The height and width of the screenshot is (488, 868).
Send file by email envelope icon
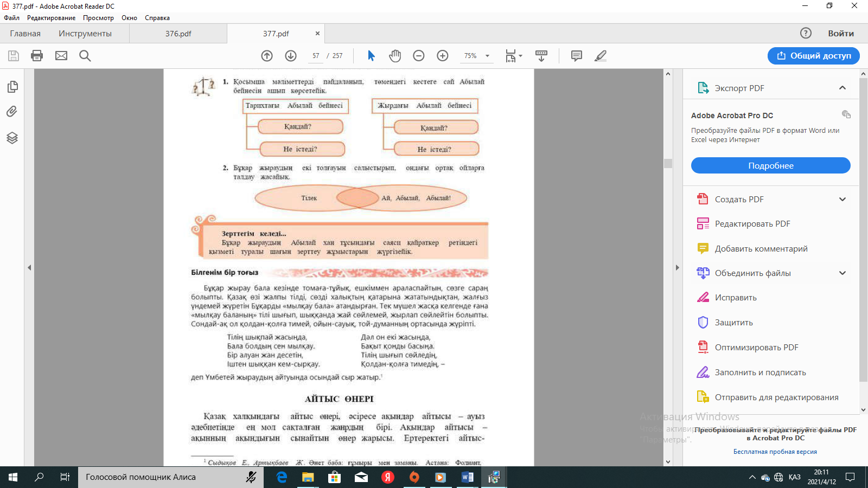point(61,56)
